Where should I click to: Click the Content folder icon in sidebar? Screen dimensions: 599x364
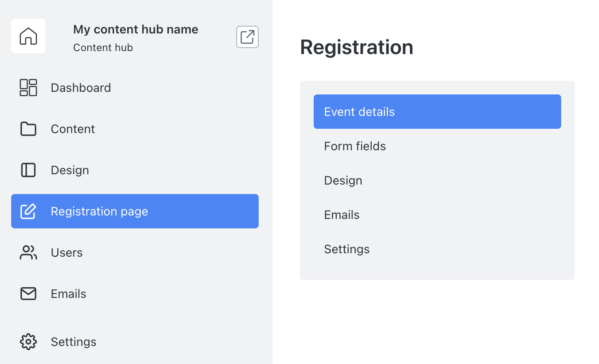tap(28, 129)
